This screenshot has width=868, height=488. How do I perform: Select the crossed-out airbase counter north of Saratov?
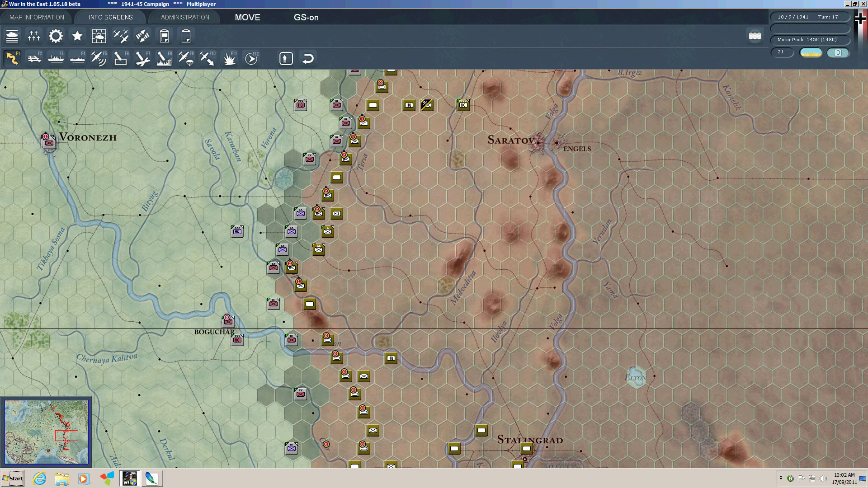pyautogui.click(x=427, y=105)
